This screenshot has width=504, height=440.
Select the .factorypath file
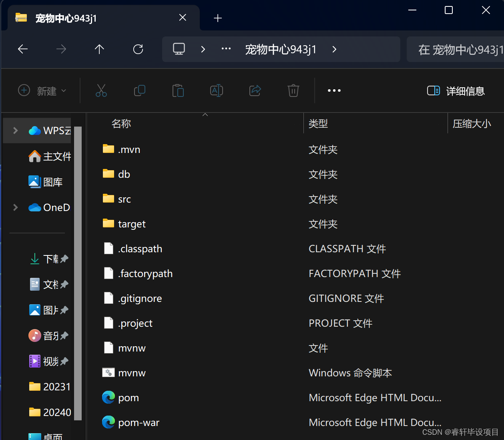pos(138,273)
